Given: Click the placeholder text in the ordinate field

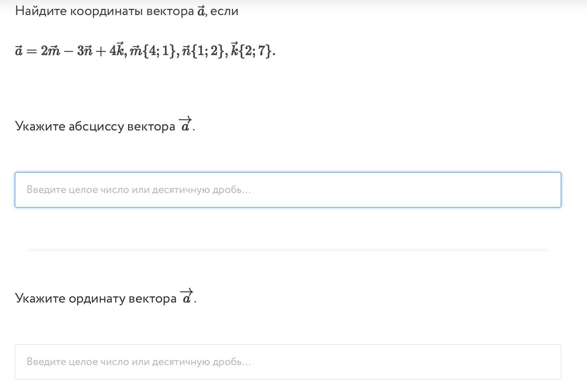Looking at the screenshot, I should point(139,362).
